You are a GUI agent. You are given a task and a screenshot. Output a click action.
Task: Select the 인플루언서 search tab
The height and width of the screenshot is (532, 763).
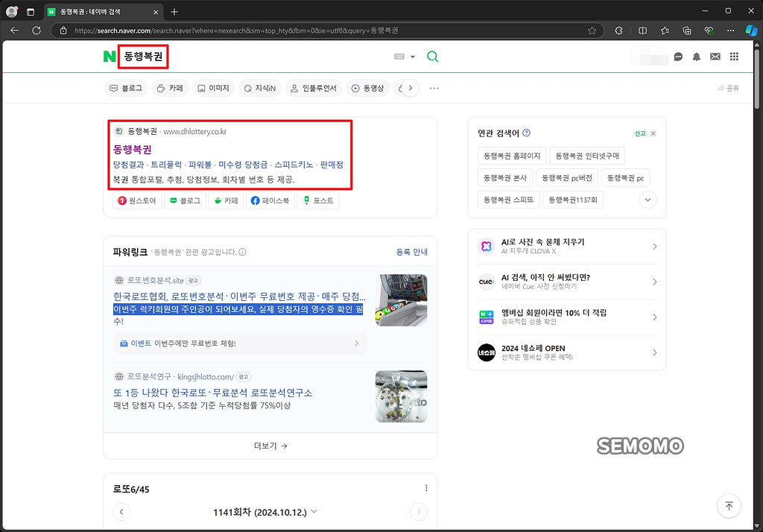point(314,88)
